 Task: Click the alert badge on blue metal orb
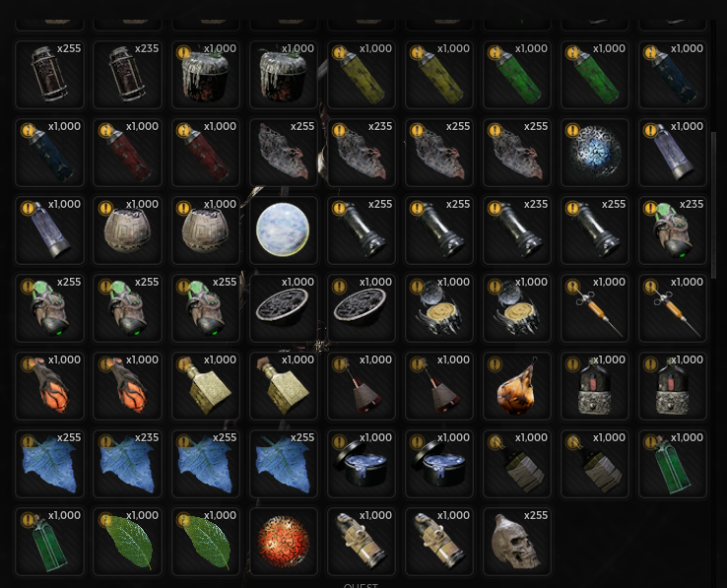[x=572, y=130]
